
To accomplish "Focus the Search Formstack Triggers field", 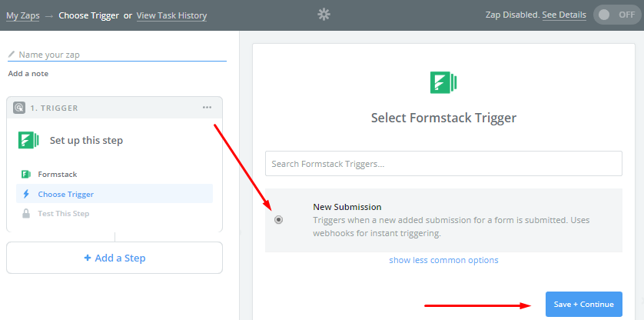I will tap(443, 163).
